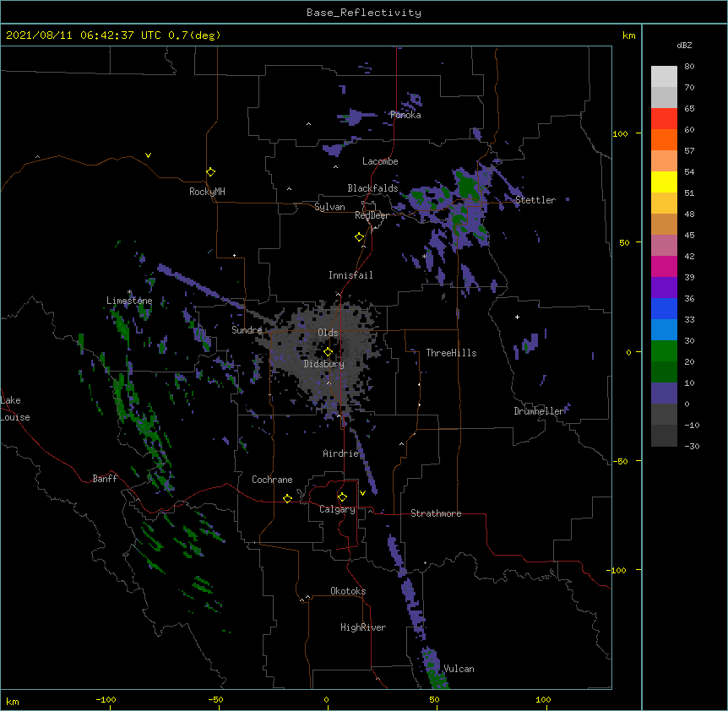Screen dimensions: 728x711
Task: Click the Banff label
Action: click(x=105, y=479)
